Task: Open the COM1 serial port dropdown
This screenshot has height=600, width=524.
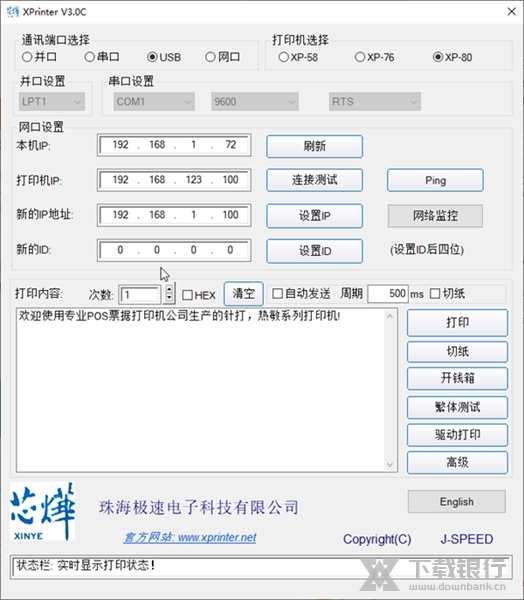Action: click(154, 102)
